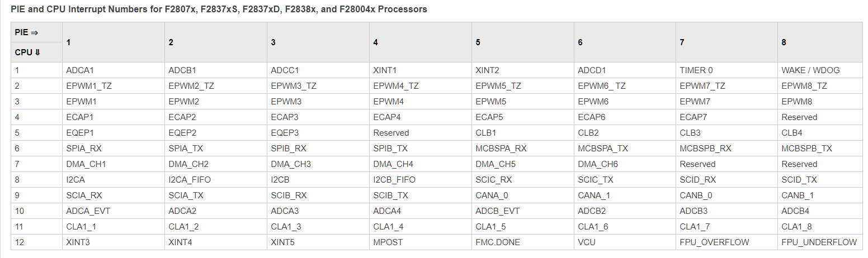Click the ADCB_EVT cell
Viewport: 868px width, 258px height.
click(497, 211)
